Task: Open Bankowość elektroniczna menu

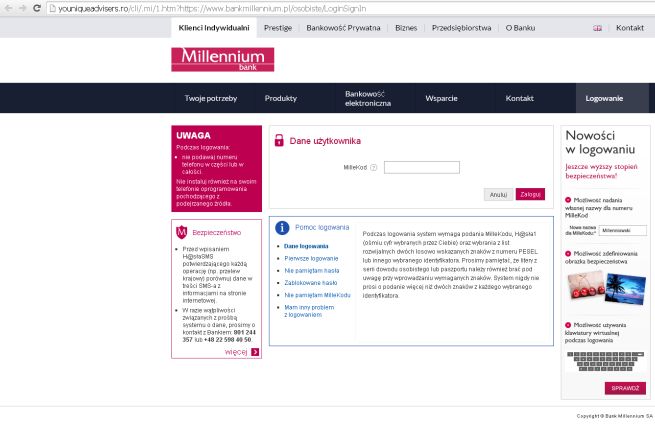Action: pos(368,99)
